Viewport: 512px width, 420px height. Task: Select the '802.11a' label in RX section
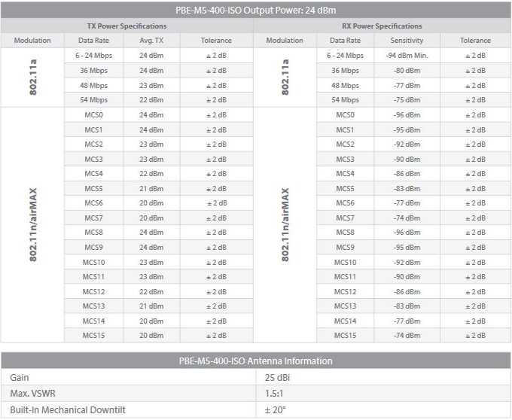click(285, 78)
